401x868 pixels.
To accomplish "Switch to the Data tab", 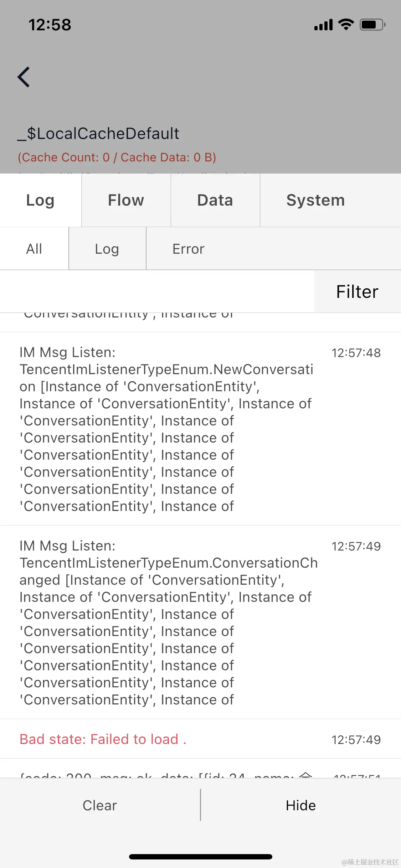I will pos(215,200).
